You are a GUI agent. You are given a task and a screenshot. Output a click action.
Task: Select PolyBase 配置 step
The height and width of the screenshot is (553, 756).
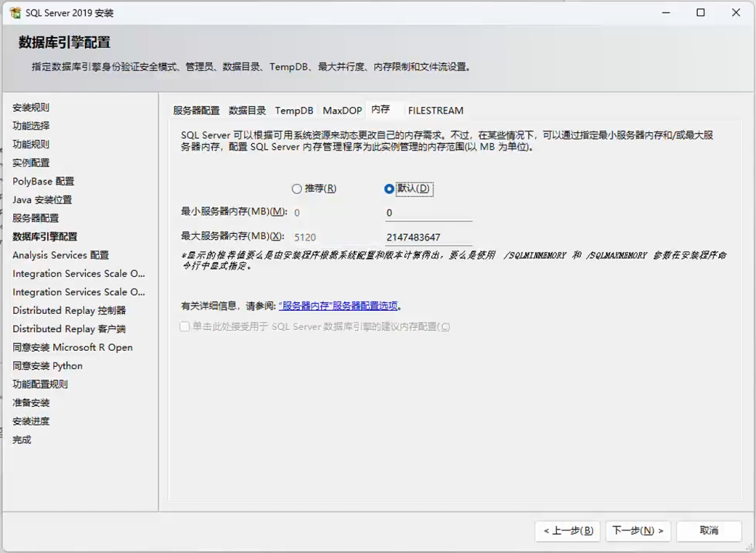[44, 182]
